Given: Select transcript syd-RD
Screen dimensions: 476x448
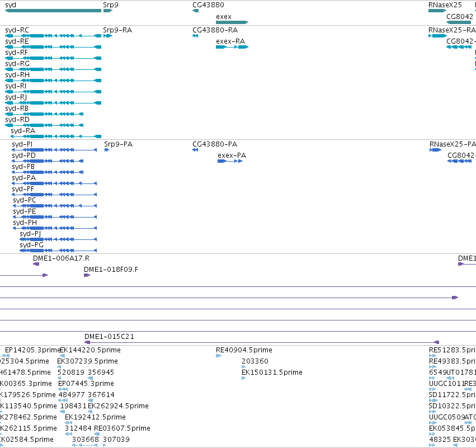Looking at the screenshot, I should (x=44, y=125).
